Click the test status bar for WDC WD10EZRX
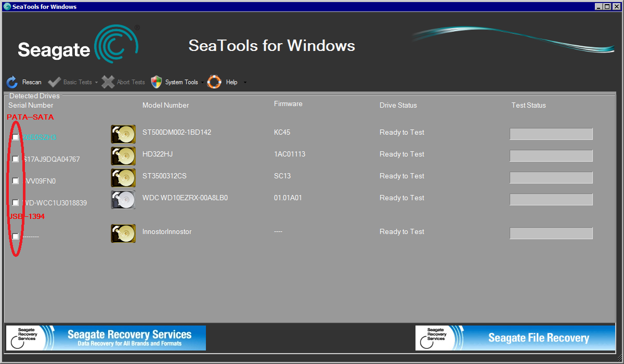Image resolution: width=624 pixels, height=364 pixels. pyautogui.click(x=551, y=200)
